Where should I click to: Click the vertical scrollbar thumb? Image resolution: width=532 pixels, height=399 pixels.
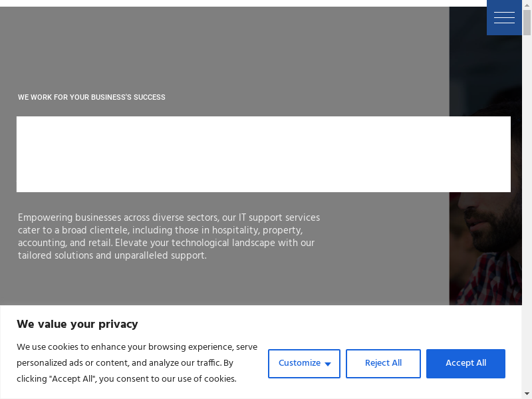point(527,20)
